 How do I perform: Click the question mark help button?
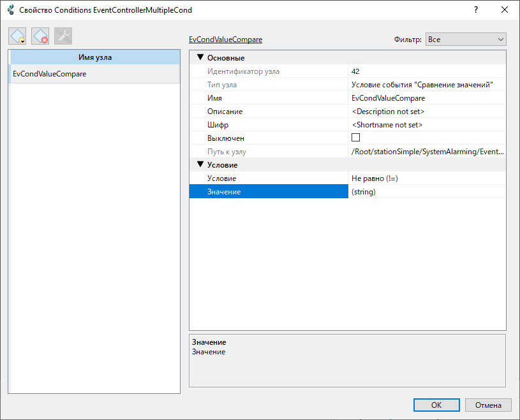(x=476, y=10)
